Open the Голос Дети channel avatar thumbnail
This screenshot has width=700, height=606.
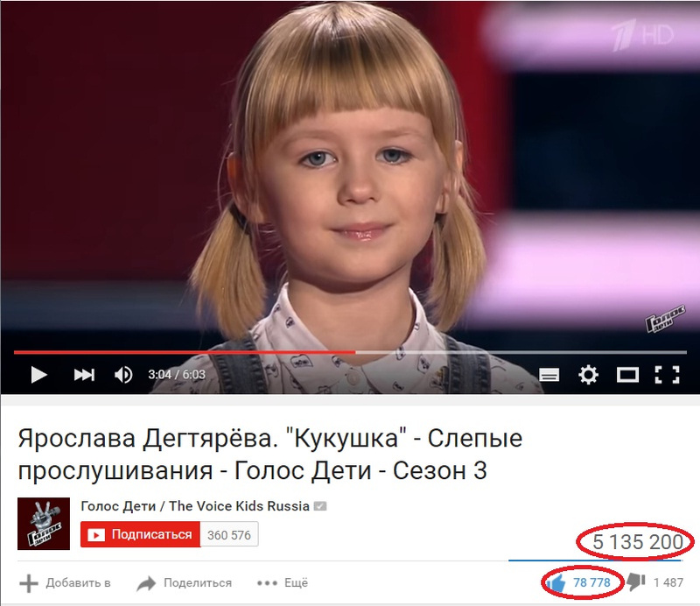pos(44,524)
